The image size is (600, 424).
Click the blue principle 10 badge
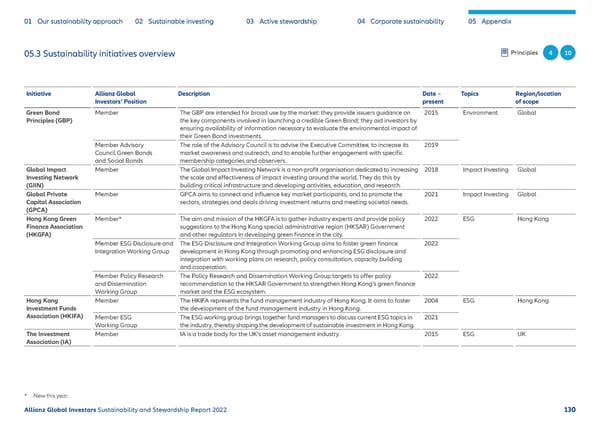tap(568, 52)
